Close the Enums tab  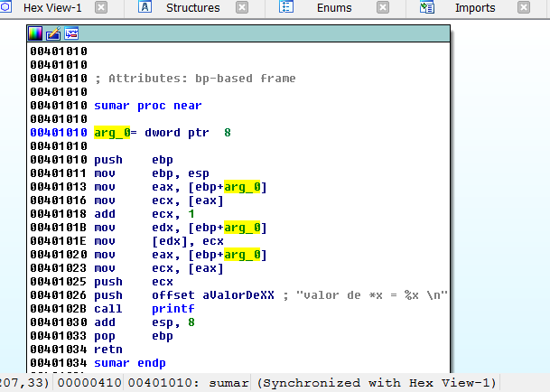pyautogui.click(x=385, y=8)
